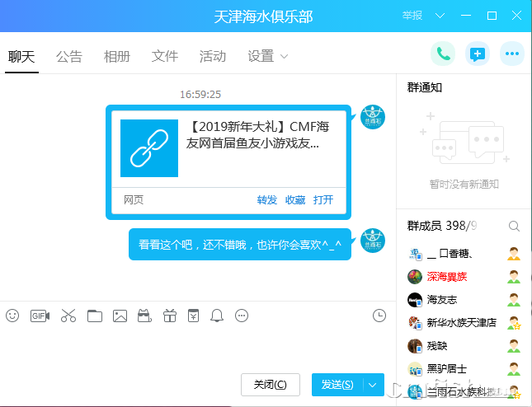The image size is (532, 407).
Task: Click the 关闭(C) button
Action: coord(271,385)
